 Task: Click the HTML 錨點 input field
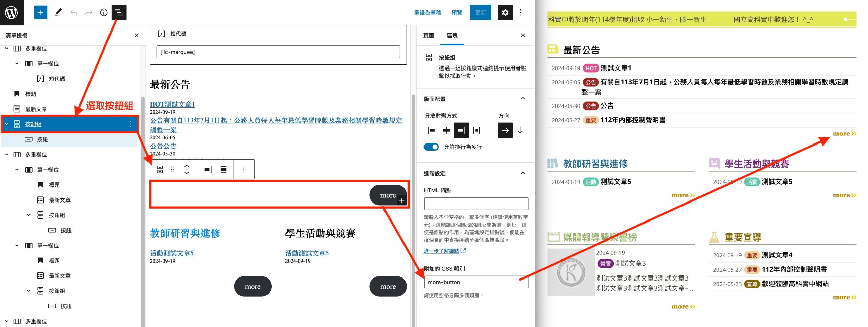(476, 204)
